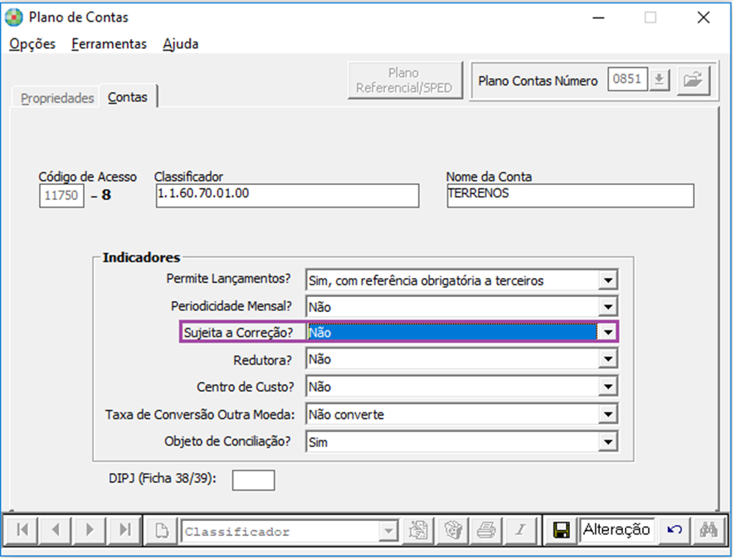The width and height of the screenshot is (736, 560).
Task: Click the disabled copy record icon
Action: tap(417, 531)
